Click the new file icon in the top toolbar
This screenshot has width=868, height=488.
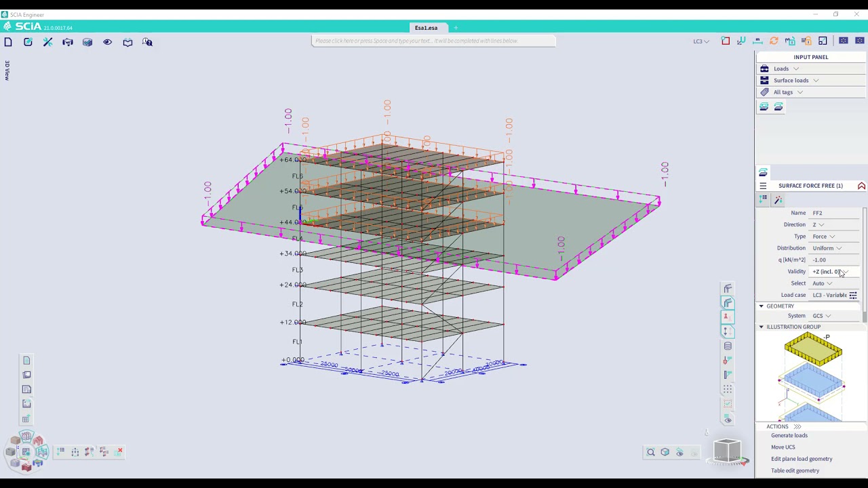pyautogui.click(x=8, y=42)
